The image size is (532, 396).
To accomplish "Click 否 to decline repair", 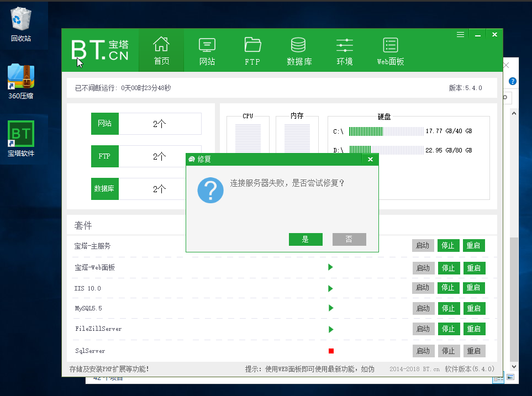I will click(x=349, y=239).
